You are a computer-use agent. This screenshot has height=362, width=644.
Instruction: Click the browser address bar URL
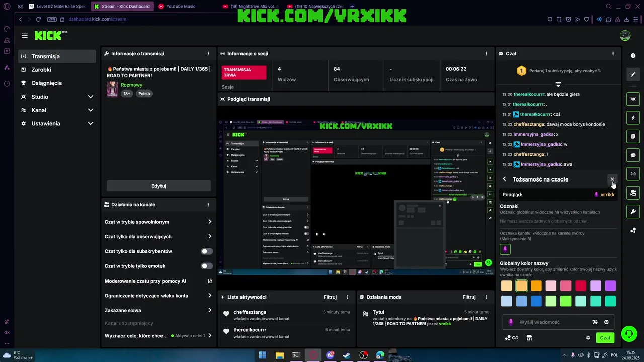(98, 19)
